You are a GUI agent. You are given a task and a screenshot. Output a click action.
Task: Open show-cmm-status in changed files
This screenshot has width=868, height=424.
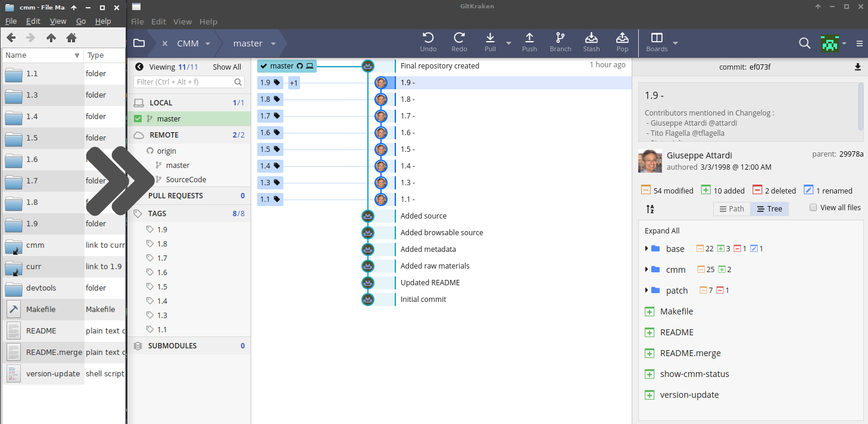694,374
